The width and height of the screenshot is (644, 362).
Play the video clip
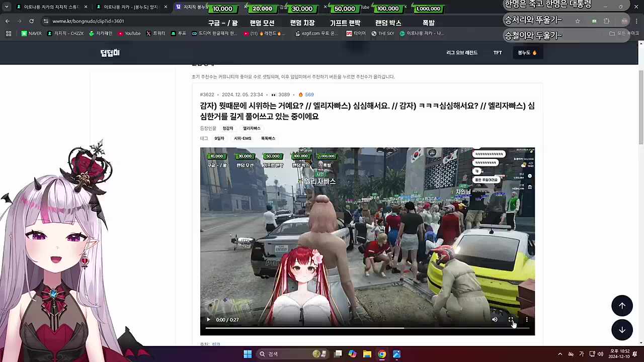pos(208,320)
